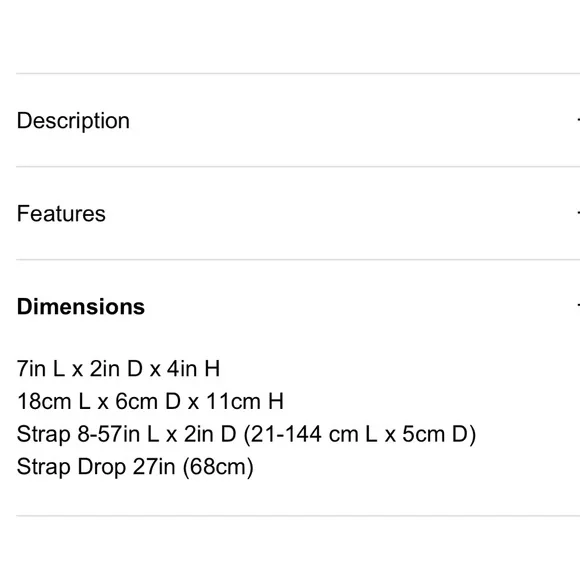Click the word Strap in the 8-57in line

point(44,435)
